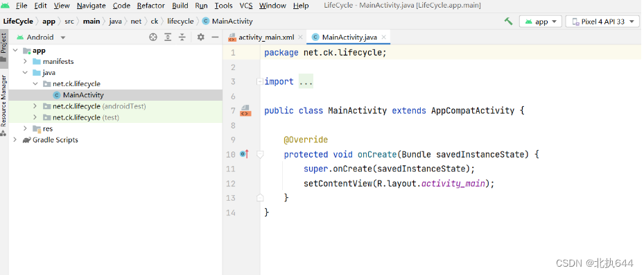Open the Build menu
This screenshot has height=275, width=644.
(x=180, y=6)
